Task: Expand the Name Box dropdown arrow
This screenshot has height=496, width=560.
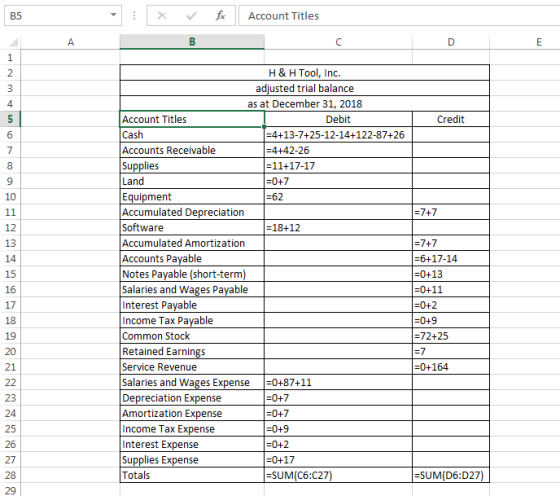Action: tap(113, 15)
